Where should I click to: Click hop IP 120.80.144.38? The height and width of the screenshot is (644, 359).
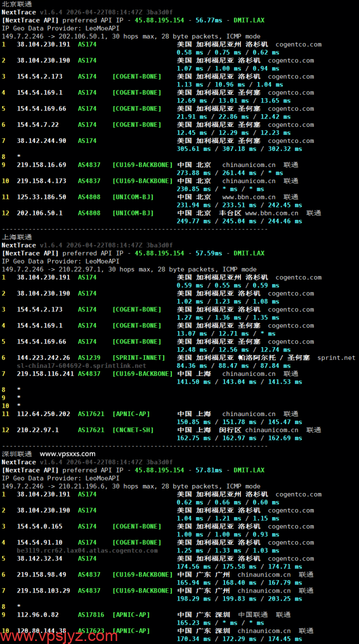point(41,631)
